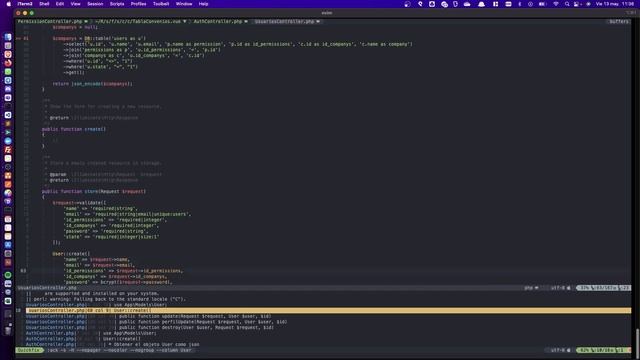Open the Session menu

(95, 4)
